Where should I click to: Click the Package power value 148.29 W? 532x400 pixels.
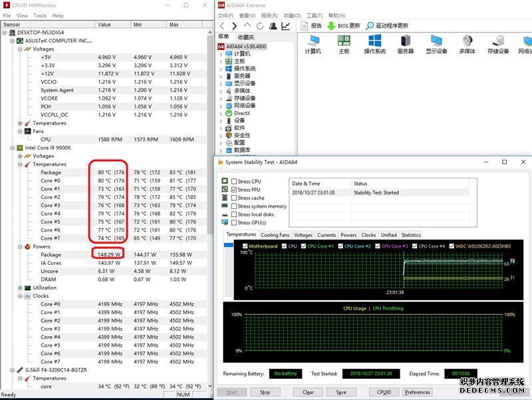pos(108,254)
